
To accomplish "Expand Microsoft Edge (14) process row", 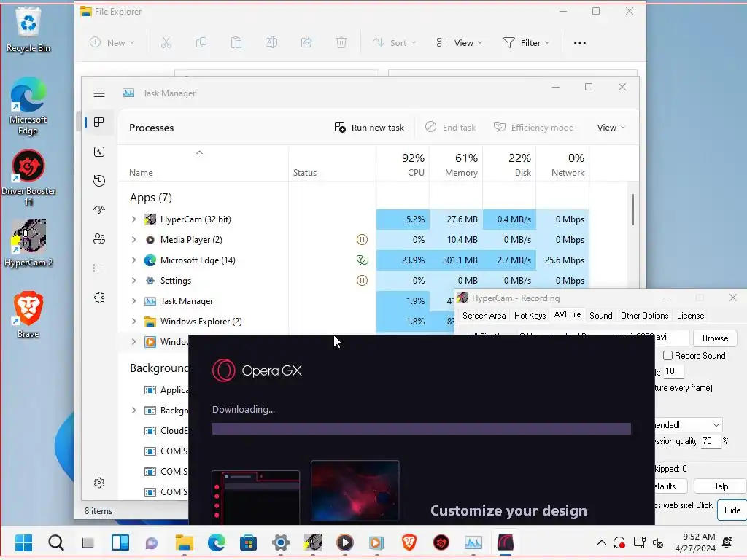I will [134, 260].
